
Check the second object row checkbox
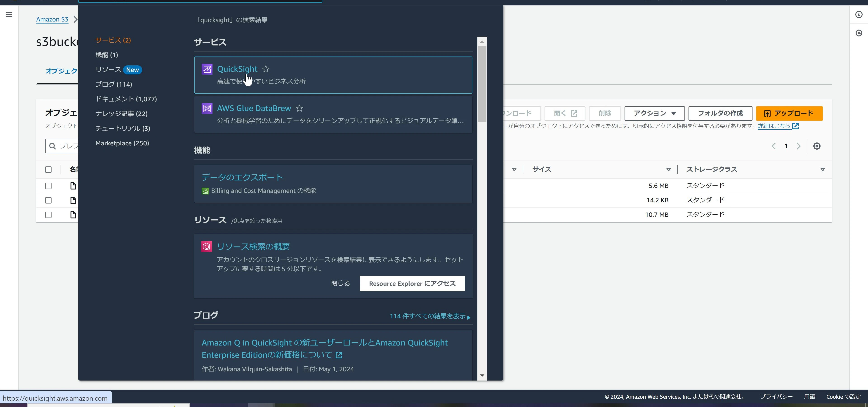pyautogui.click(x=49, y=201)
